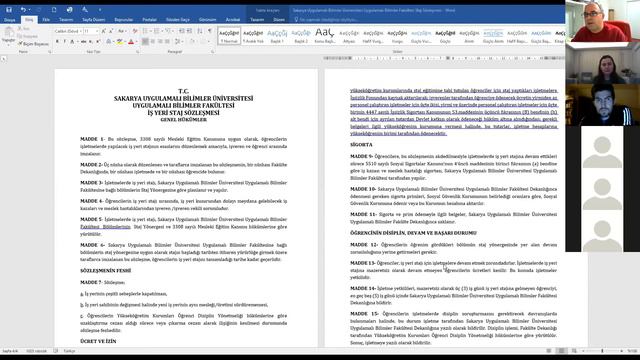Open multilevel list icon

168,31
